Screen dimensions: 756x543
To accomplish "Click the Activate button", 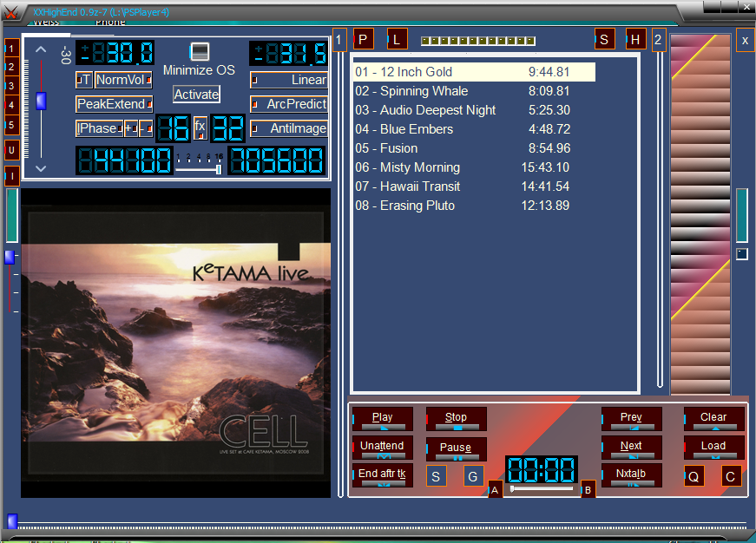I will tap(196, 95).
